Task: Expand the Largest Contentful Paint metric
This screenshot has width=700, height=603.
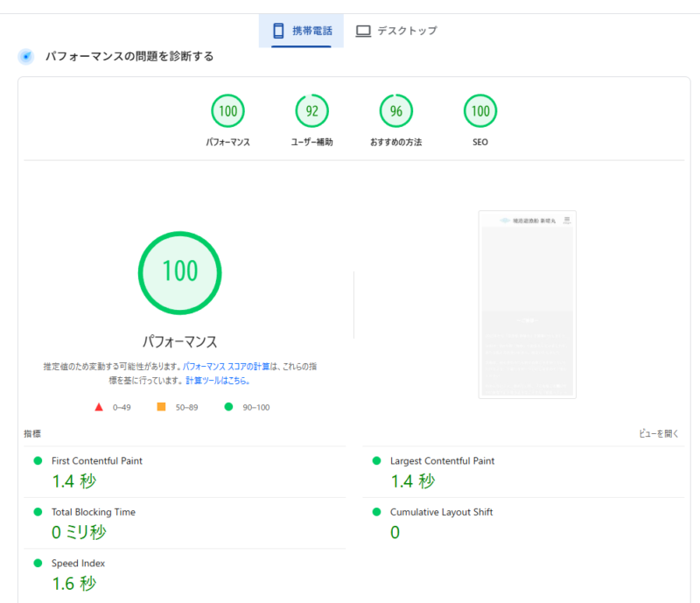Action: (442, 461)
